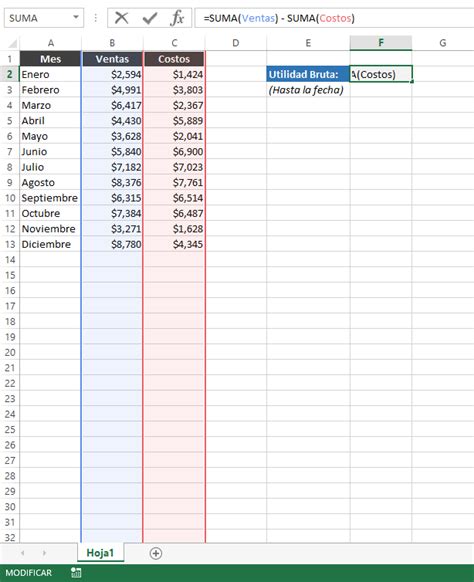Select the Septiembre month cell

50,198
